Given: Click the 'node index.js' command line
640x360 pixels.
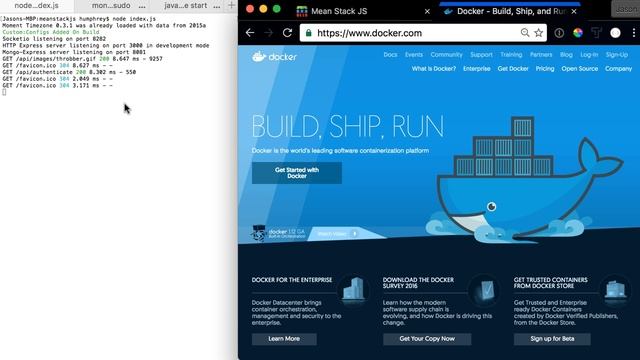Looking at the screenshot, I should pos(79,19).
